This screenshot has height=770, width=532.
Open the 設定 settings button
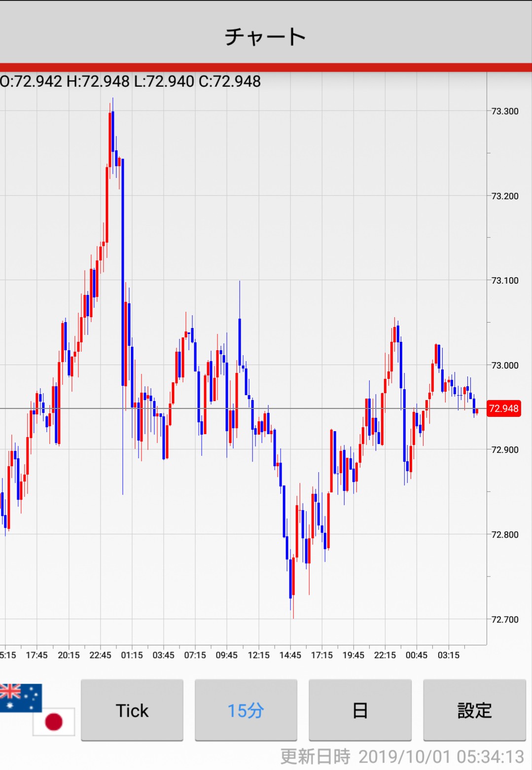[x=474, y=710]
